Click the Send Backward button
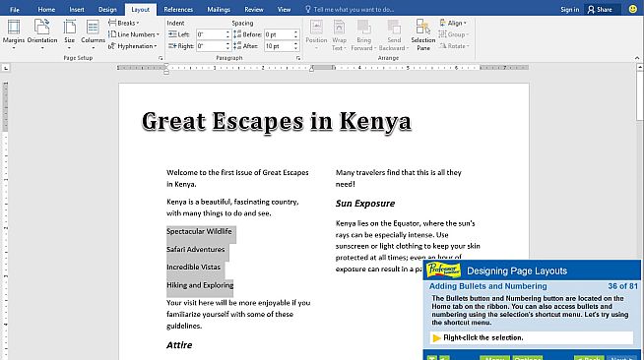Image resolution: width=644 pixels, height=360 pixels. coord(394,34)
